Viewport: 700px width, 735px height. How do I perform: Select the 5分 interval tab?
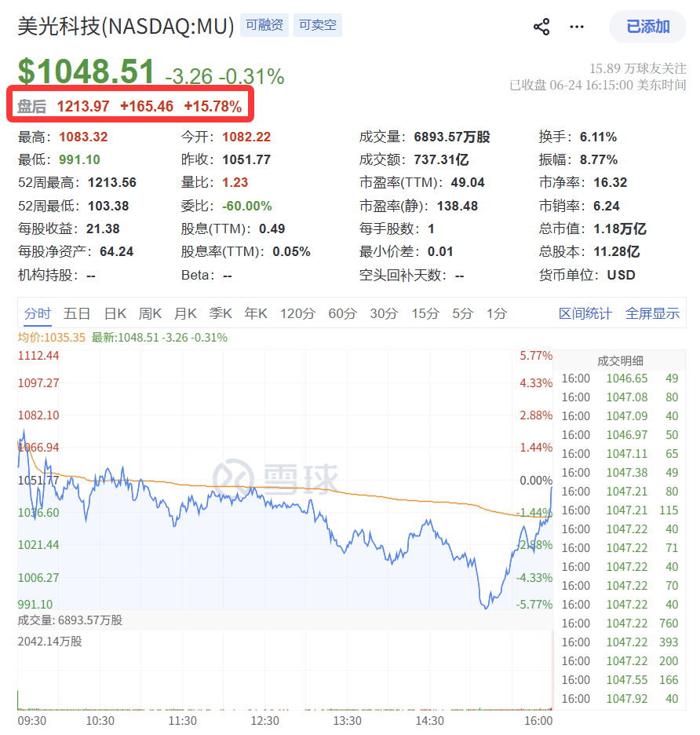tap(462, 313)
